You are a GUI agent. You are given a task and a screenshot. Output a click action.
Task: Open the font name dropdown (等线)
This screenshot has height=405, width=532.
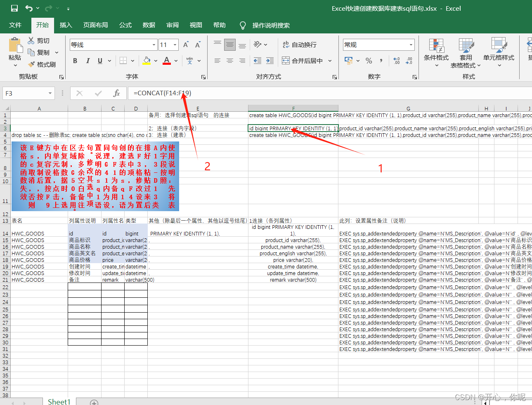click(x=154, y=45)
